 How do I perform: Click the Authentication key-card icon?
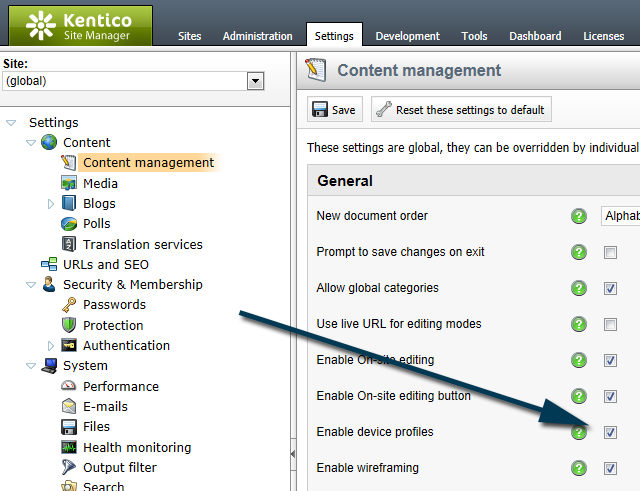click(69, 345)
